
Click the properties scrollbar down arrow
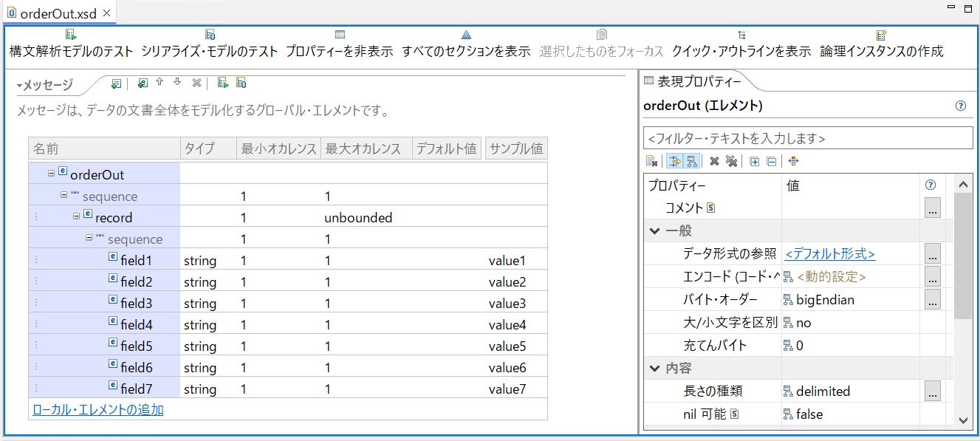963,420
